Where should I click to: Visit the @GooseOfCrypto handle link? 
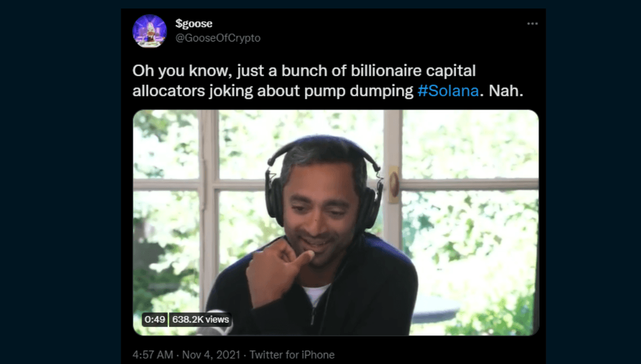tap(218, 38)
